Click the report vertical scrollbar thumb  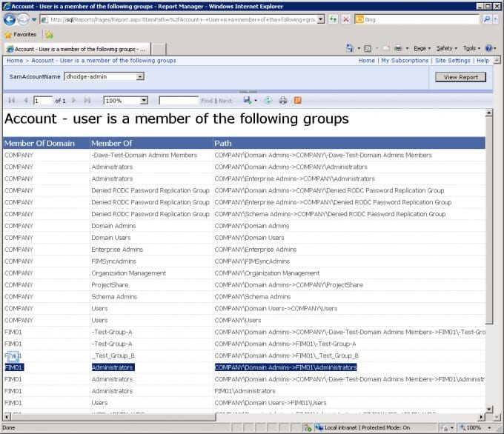click(x=489, y=221)
